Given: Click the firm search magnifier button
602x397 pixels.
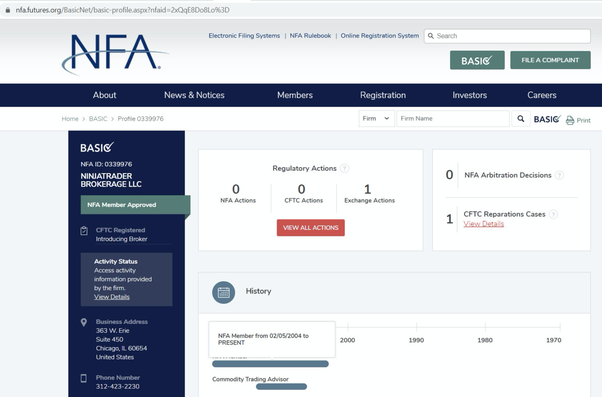Looking at the screenshot, I should click(521, 119).
